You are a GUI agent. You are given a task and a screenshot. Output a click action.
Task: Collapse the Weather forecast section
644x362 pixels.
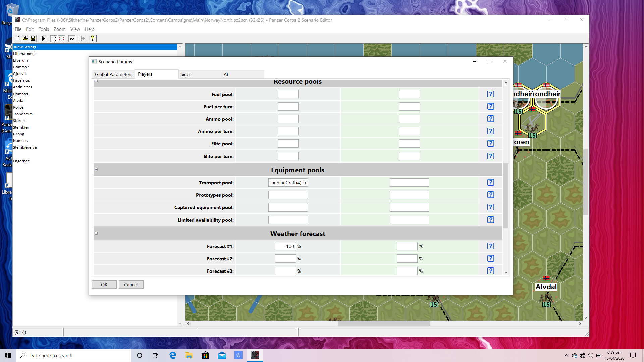[x=96, y=233]
